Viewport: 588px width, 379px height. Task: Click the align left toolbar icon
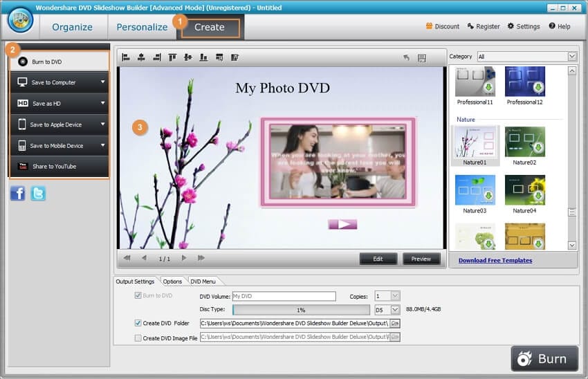click(x=126, y=57)
